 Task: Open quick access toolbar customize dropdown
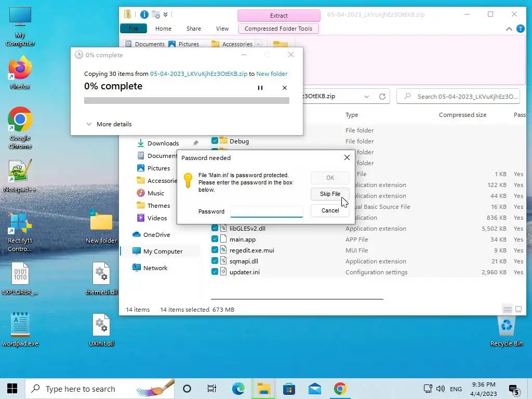(x=166, y=14)
